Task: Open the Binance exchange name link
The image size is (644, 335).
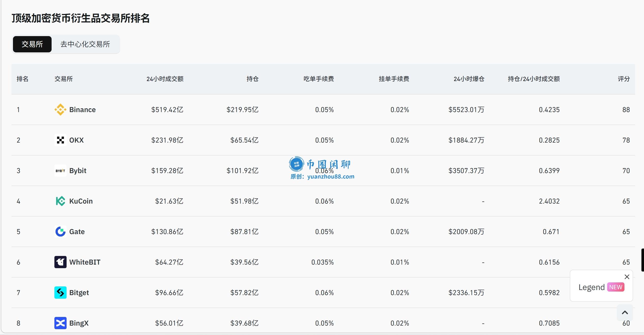Action: (x=82, y=110)
